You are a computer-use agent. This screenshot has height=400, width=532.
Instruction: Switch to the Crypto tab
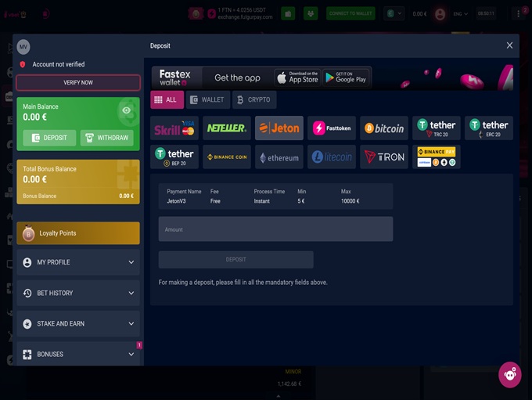[x=253, y=100]
